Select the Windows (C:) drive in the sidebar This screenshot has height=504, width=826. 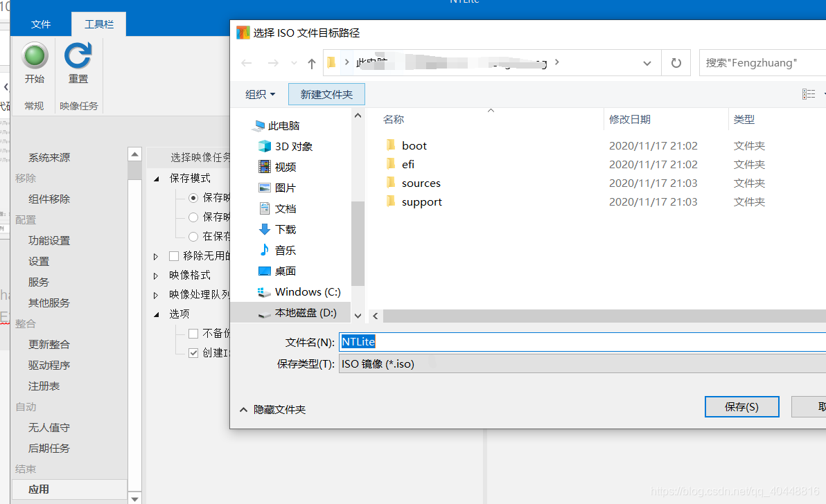[306, 291]
